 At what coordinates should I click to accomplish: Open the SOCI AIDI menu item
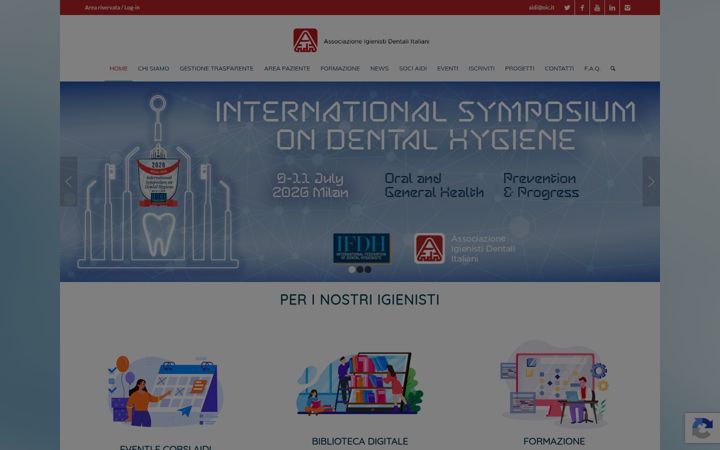(x=413, y=68)
